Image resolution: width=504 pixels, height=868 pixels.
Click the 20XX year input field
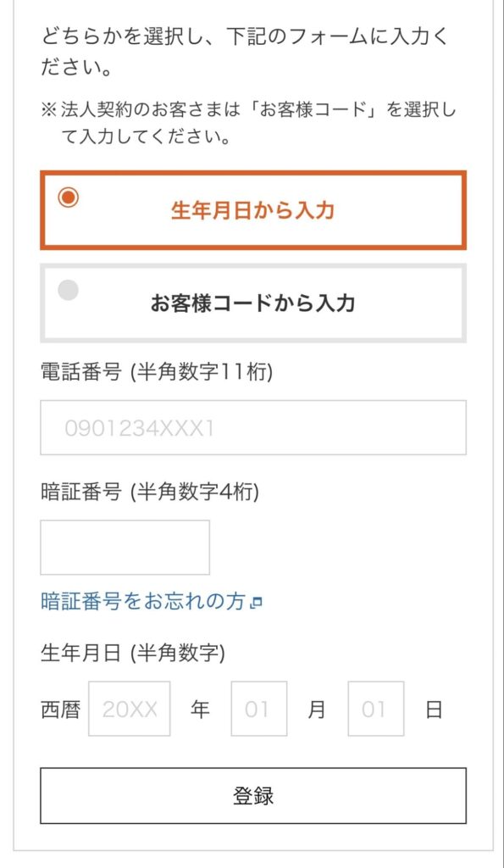[x=128, y=709]
